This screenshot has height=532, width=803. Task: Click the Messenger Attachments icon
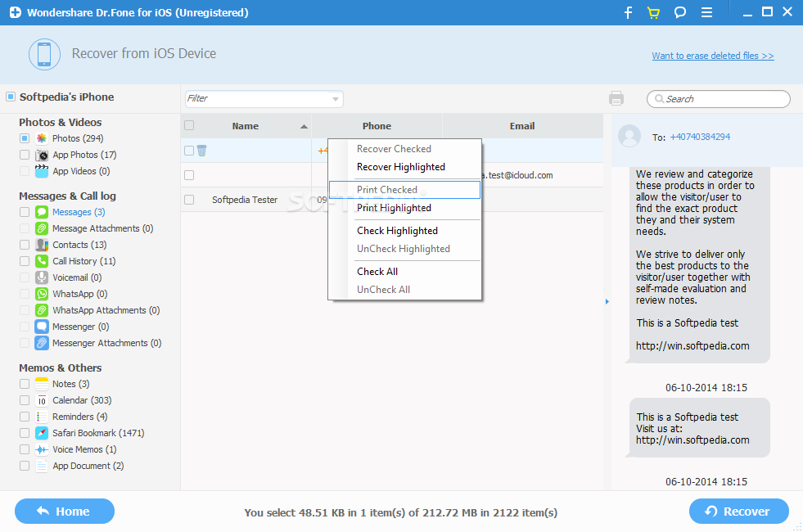point(42,343)
